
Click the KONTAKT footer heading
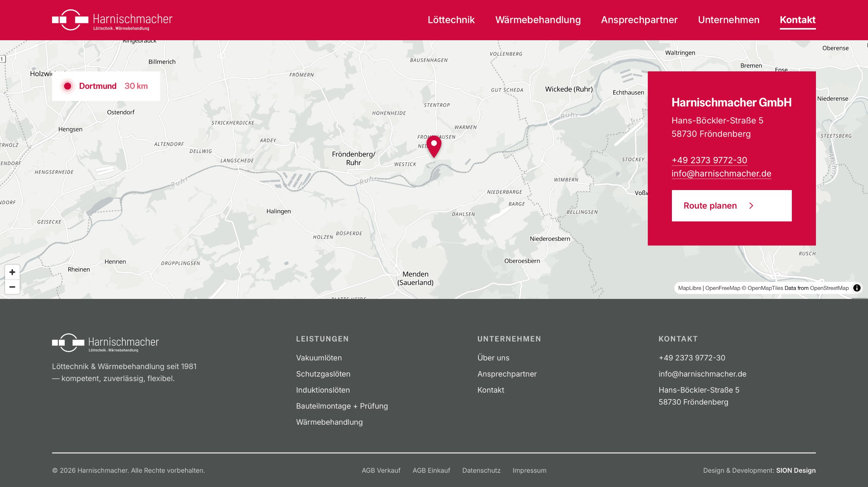coord(678,339)
